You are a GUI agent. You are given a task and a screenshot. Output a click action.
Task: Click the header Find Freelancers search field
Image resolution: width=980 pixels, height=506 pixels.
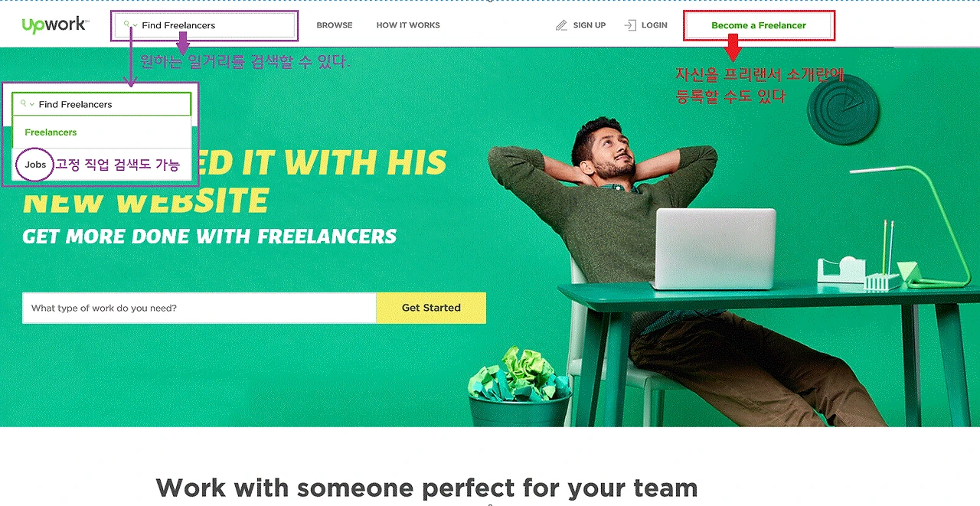pyautogui.click(x=205, y=25)
